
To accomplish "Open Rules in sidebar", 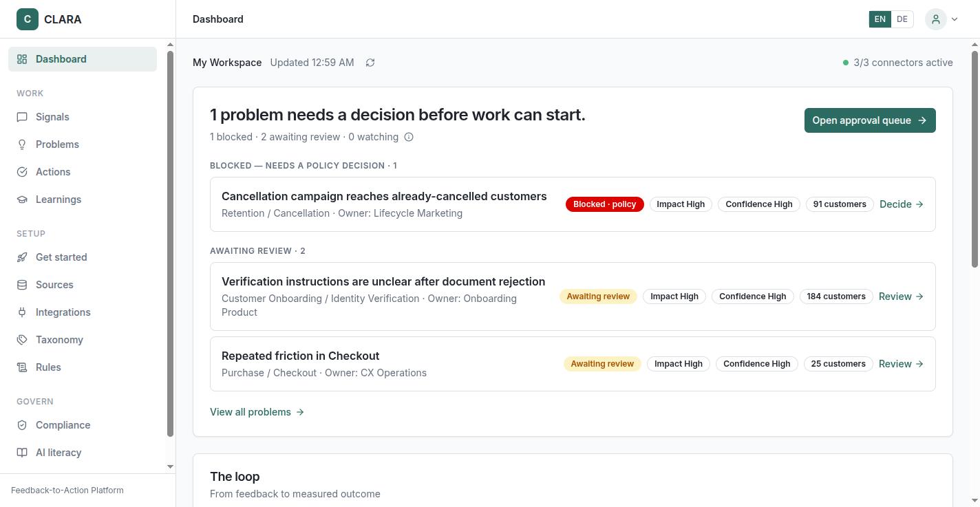I will 83,367.
